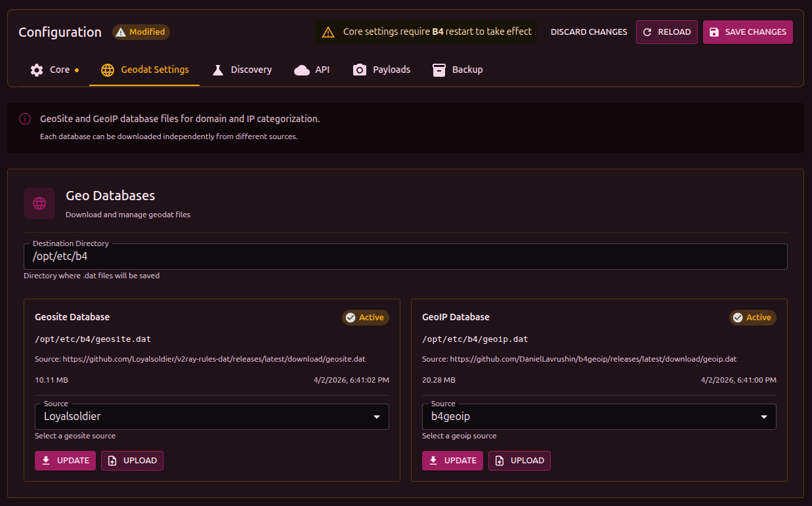Upload a GeoIP database file
812x506 pixels.
click(519, 461)
